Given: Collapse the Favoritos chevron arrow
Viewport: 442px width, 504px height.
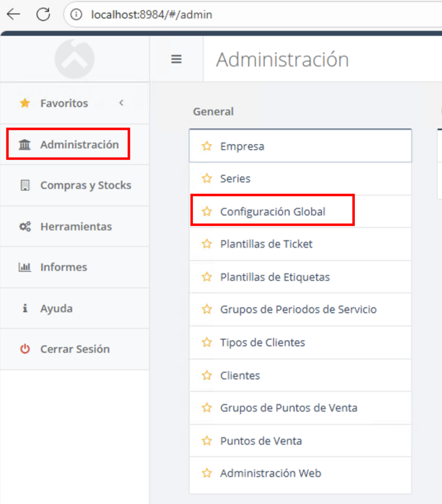Looking at the screenshot, I should point(121,103).
